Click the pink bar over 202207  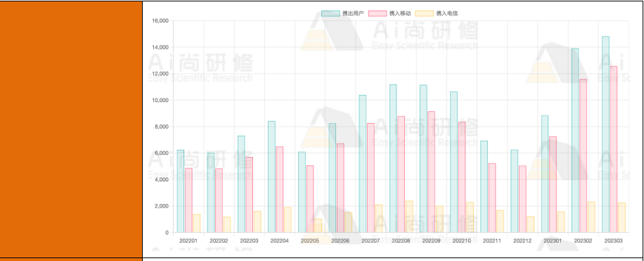[x=371, y=178]
